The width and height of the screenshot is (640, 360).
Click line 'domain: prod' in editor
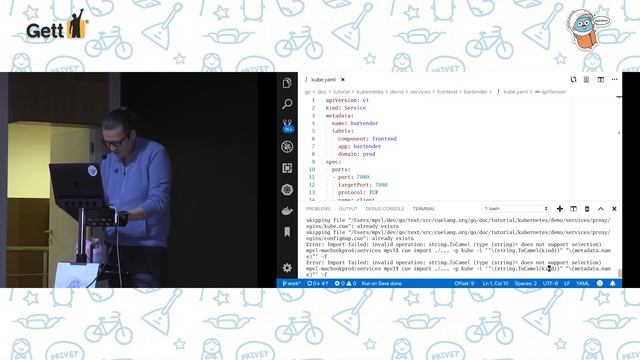pyautogui.click(x=356, y=154)
